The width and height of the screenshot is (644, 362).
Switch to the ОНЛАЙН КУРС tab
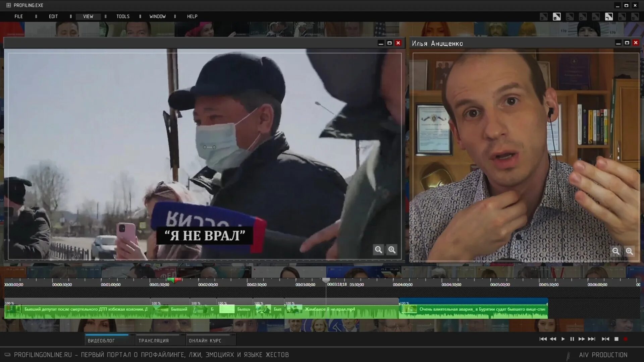211,340
